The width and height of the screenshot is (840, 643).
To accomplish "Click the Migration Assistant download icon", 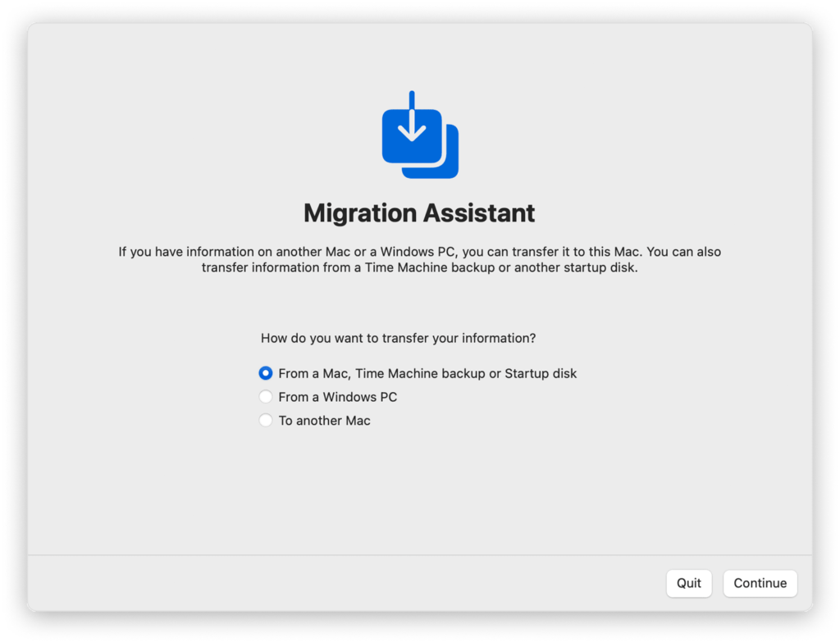I will pos(420,135).
